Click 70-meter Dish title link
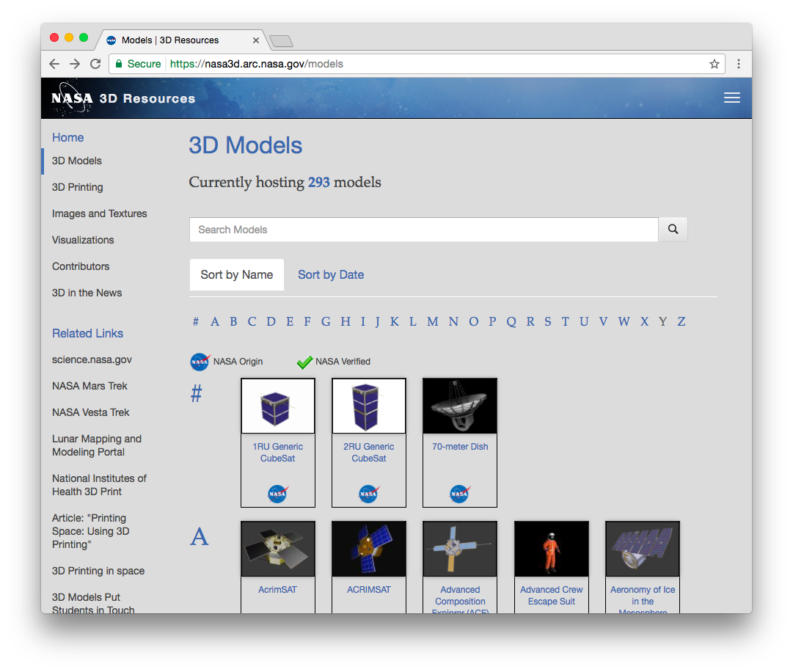 click(460, 447)
